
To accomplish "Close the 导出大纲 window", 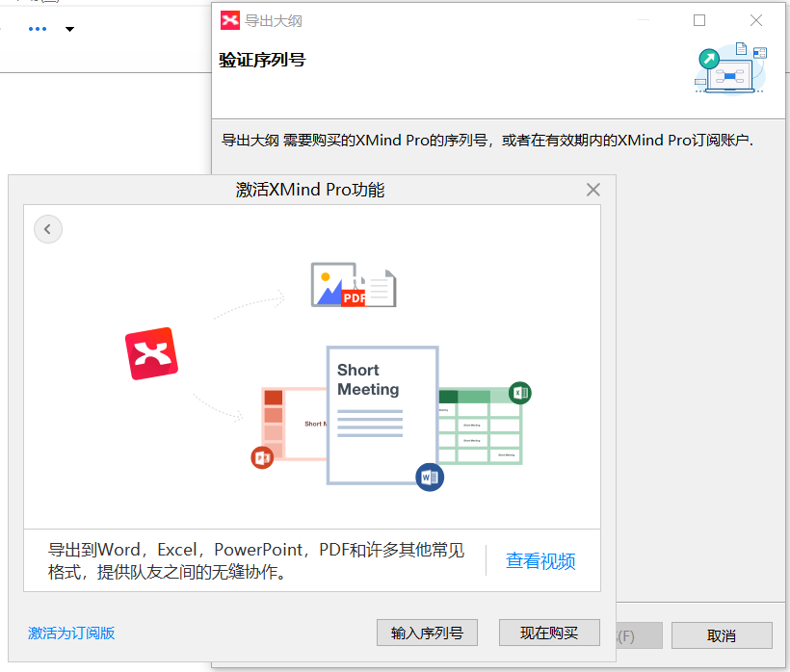I will (755, 20).
